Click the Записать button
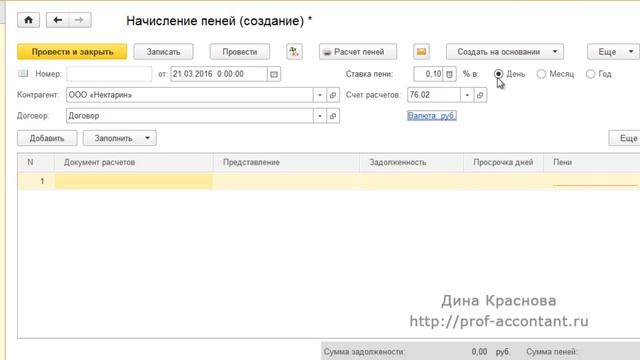640x360 pixels. [163, 52]
